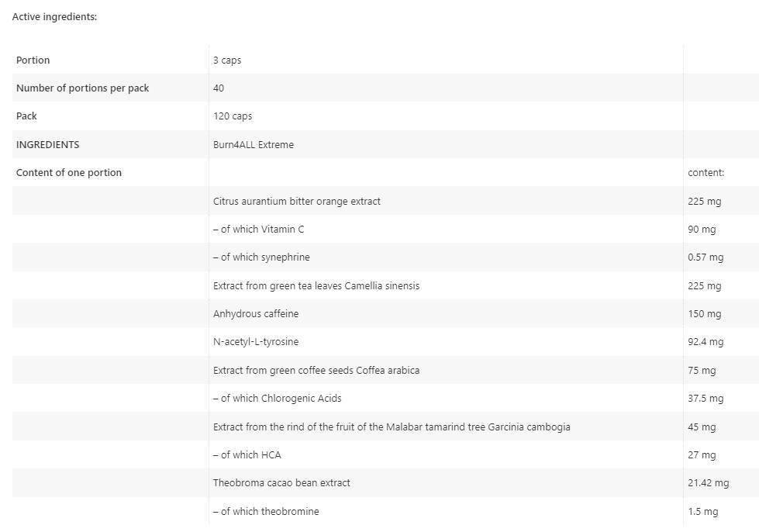
Task: Click the '92.4 mg' N-acetyl-L-tyrosine amount
Action: coord(706,342)
